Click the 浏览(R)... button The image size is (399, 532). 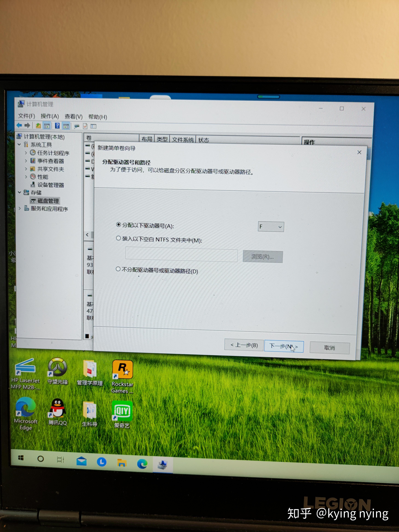263,257
